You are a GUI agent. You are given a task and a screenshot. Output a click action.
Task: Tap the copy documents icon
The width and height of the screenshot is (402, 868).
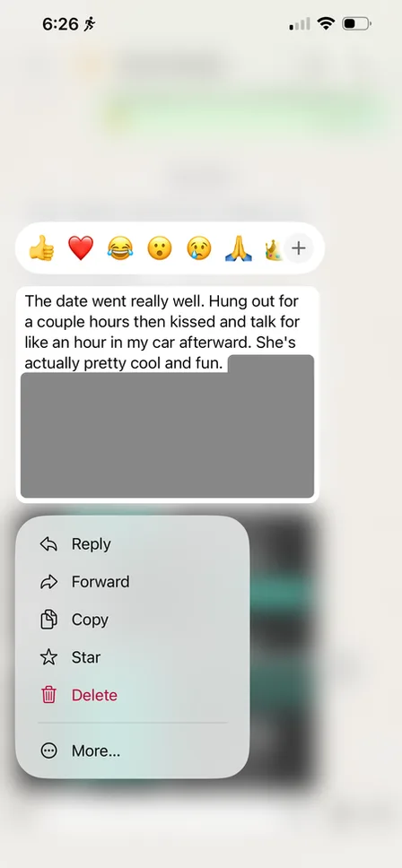tap(48, 620)
